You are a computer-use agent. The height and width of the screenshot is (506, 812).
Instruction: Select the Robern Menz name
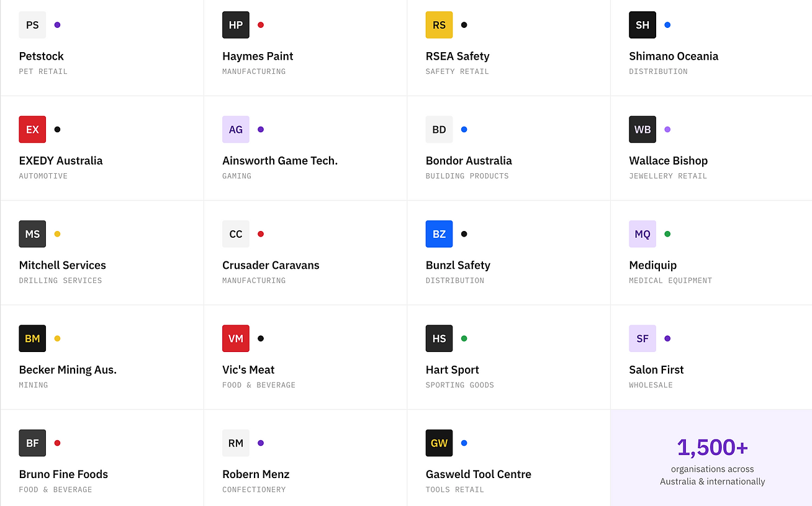(256, 474)
